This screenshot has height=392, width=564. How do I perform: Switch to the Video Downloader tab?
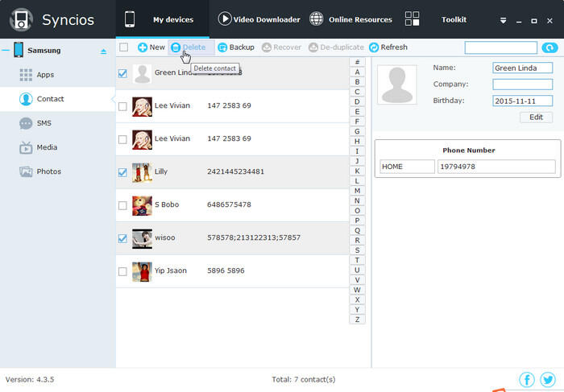click(259, 19)
